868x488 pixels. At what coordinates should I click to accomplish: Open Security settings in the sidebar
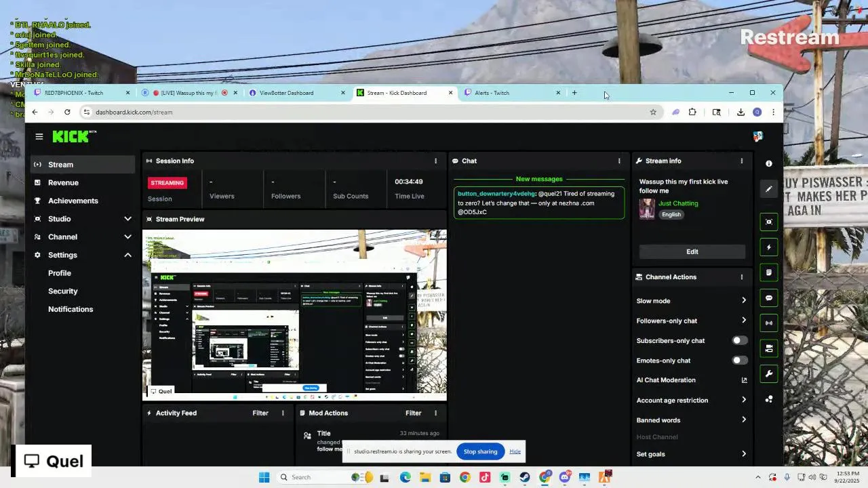click(x=63, y=291)
